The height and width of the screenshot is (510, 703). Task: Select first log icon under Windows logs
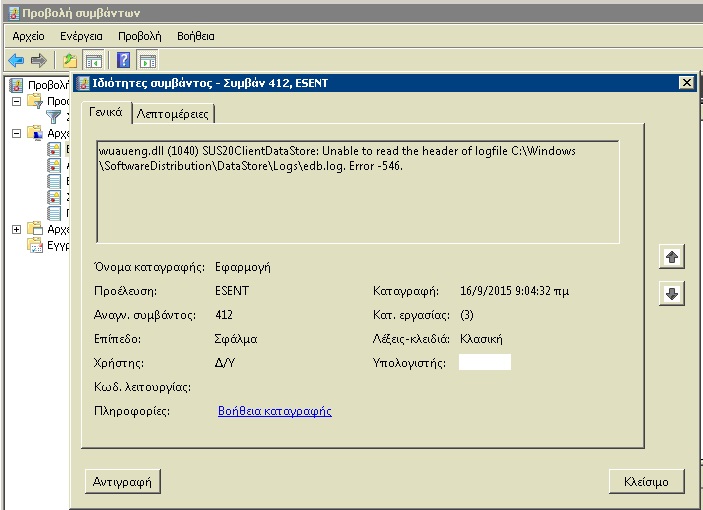[54, 149]
